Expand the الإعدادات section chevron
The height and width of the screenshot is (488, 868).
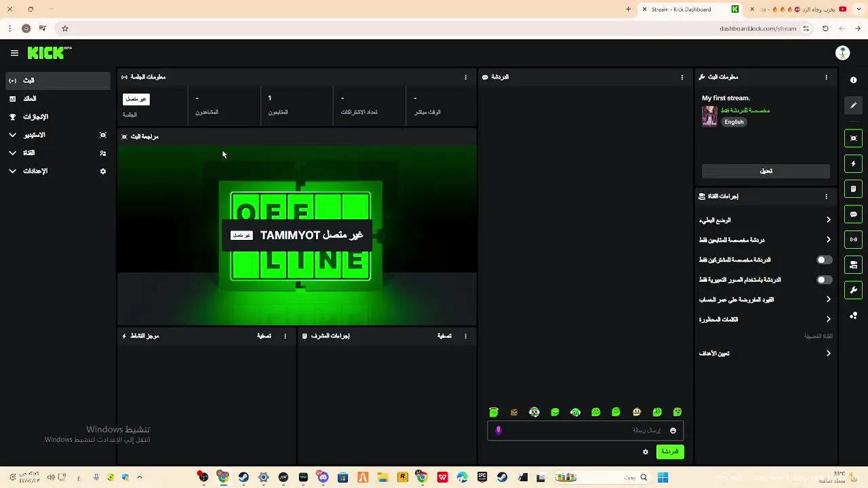click(12, 171)
